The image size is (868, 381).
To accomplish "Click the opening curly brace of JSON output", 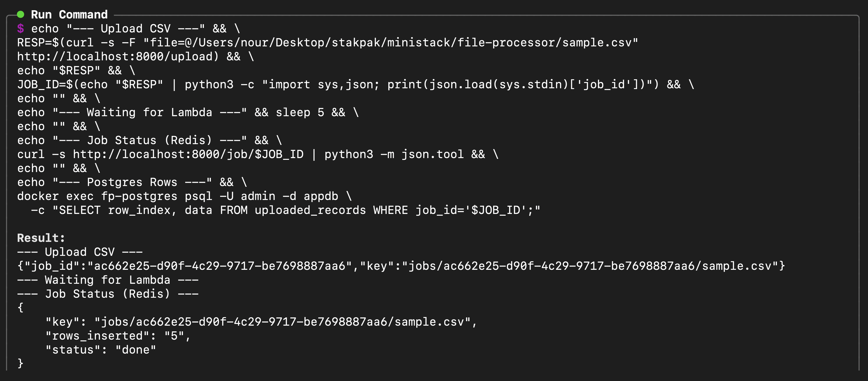I will (20, 307).
